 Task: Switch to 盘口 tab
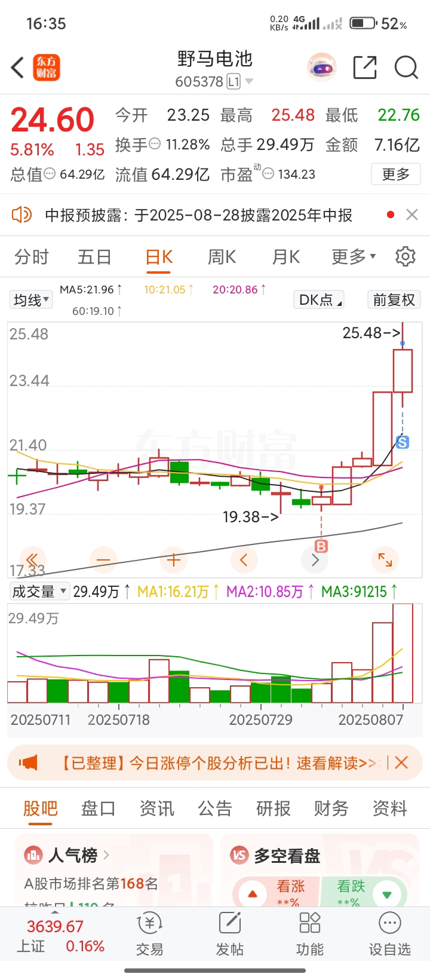pyautogui.click(x=99, y=808)
